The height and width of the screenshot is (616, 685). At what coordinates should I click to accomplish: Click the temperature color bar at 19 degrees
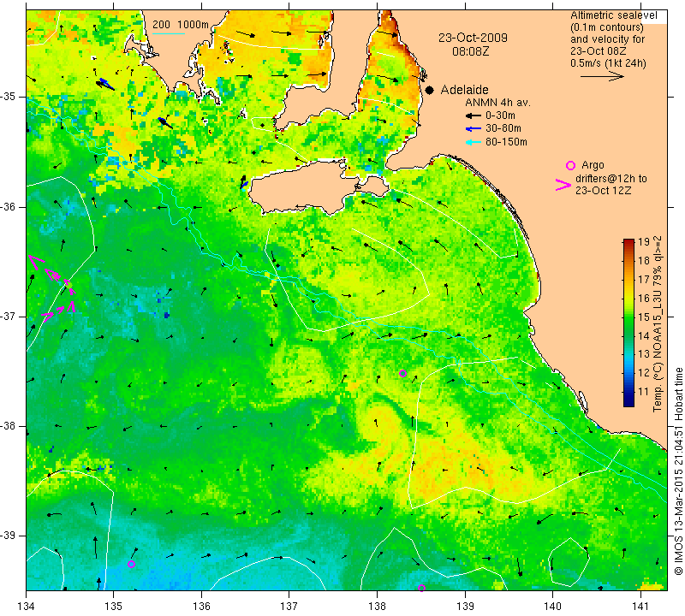coord(628,241)
